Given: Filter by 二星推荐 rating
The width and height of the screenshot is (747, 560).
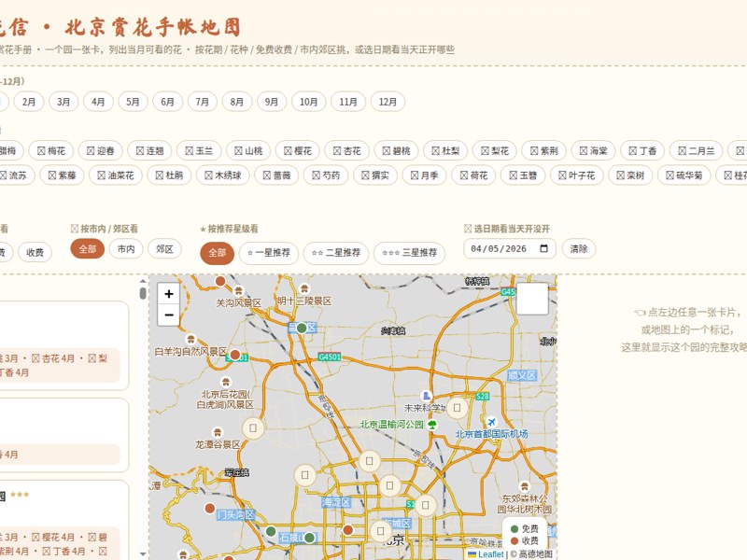Looking at the screenshot, I should coord(336,253).
